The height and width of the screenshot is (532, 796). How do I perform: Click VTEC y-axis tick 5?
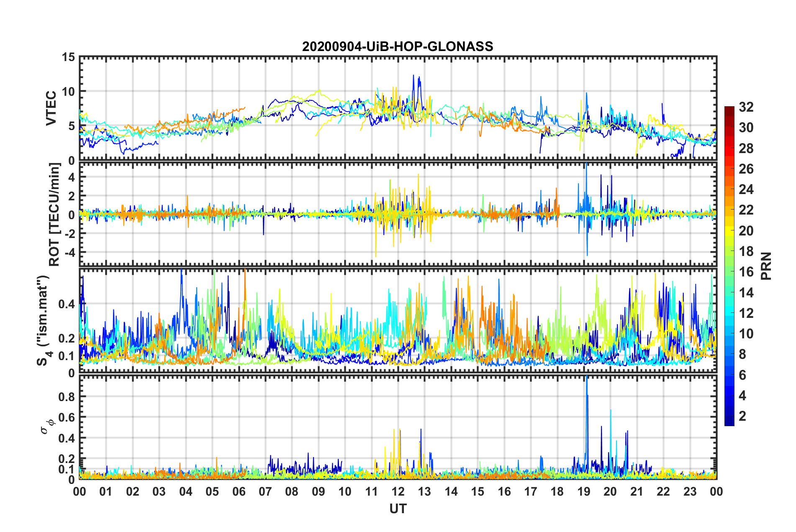click(72, 126)
